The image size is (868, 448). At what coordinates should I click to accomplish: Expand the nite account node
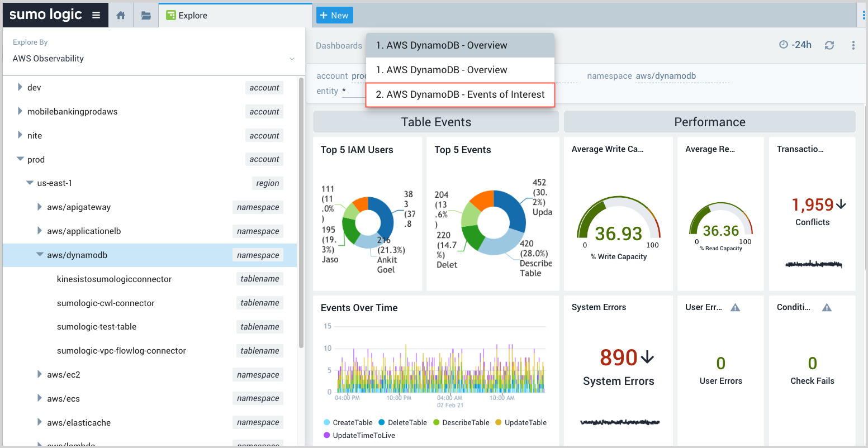click(20, 135)
